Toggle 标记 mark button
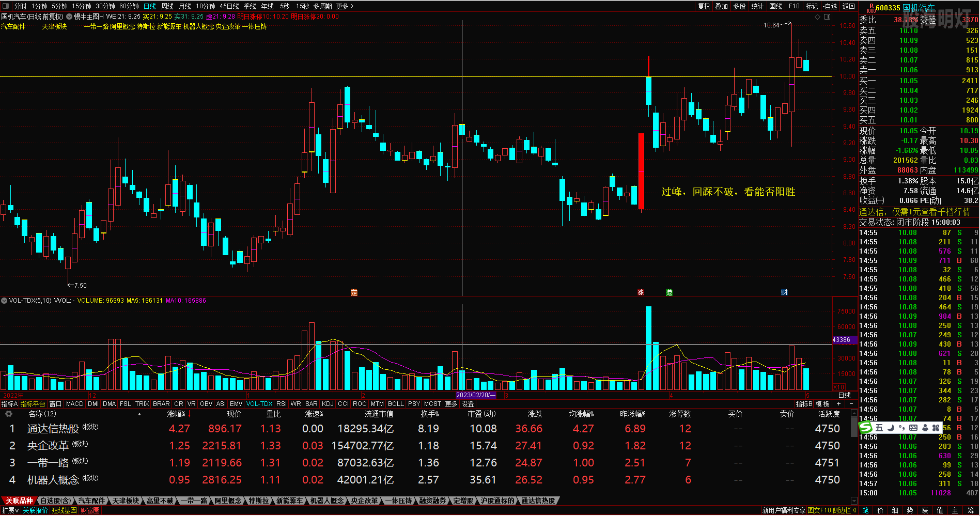 812,6
